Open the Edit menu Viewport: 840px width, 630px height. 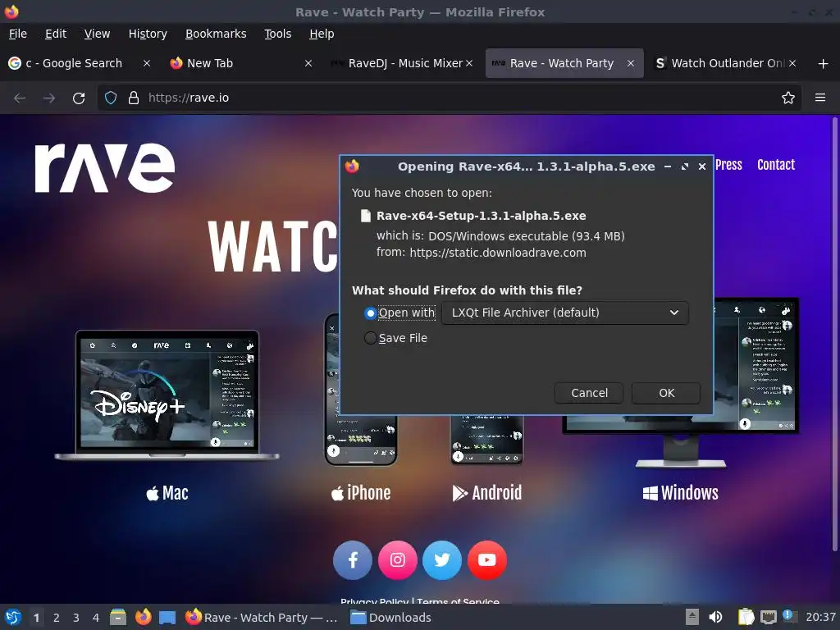(56, 34)
